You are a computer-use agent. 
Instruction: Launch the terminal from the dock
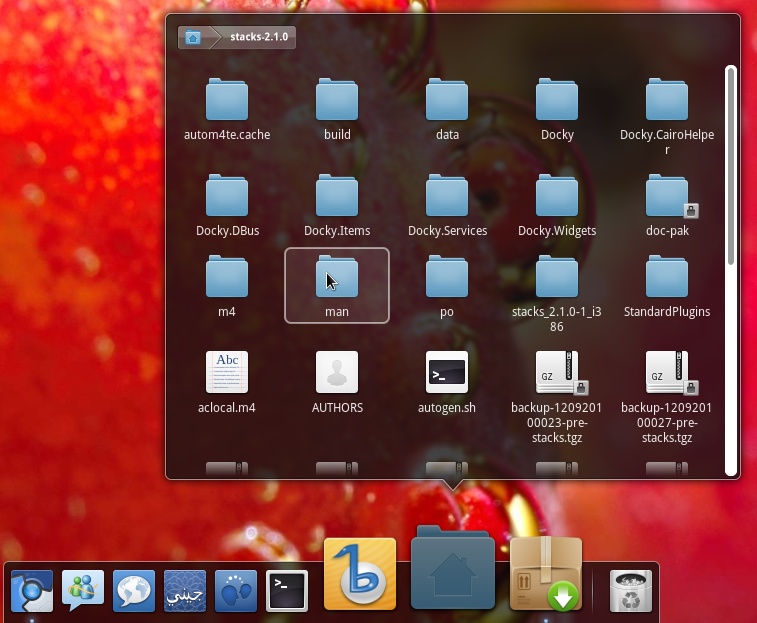[287, 591]
